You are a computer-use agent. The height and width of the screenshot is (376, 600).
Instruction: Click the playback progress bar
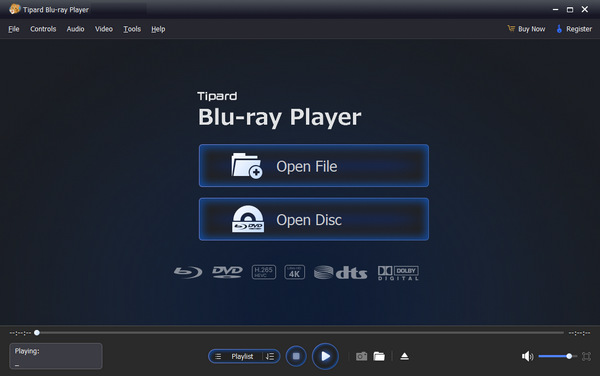pyautogui.click(x=300, y=333)
